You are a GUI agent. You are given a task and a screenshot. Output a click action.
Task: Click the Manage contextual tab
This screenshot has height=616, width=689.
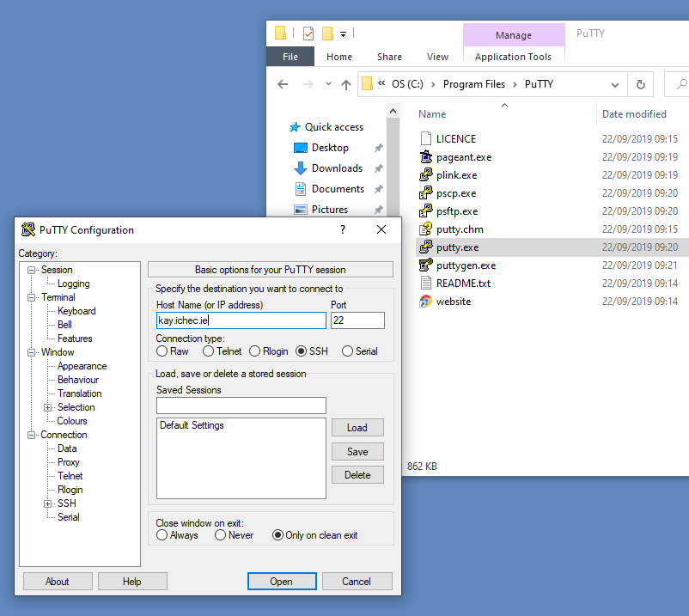click(514, 34)
